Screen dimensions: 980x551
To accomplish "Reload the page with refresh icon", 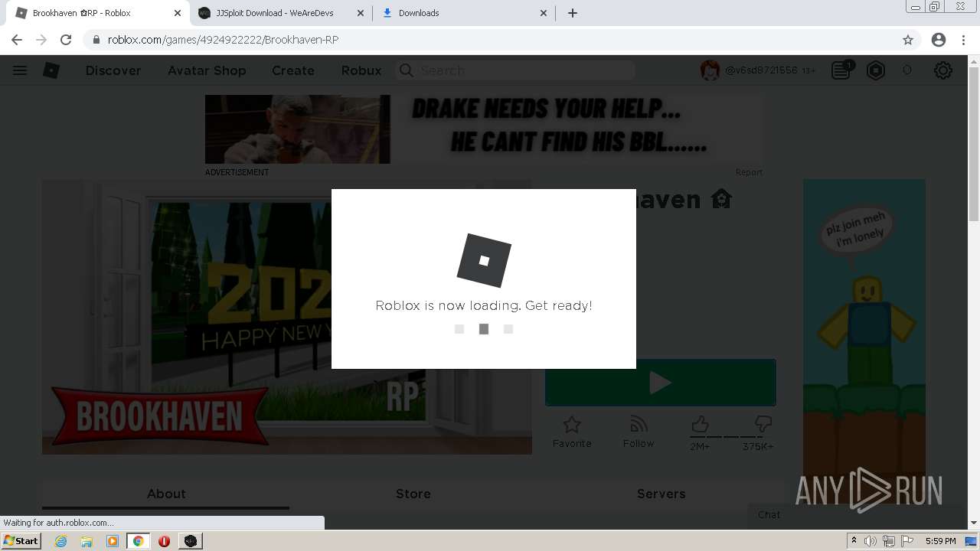I will pyautogui.click(x=66, y=40).
